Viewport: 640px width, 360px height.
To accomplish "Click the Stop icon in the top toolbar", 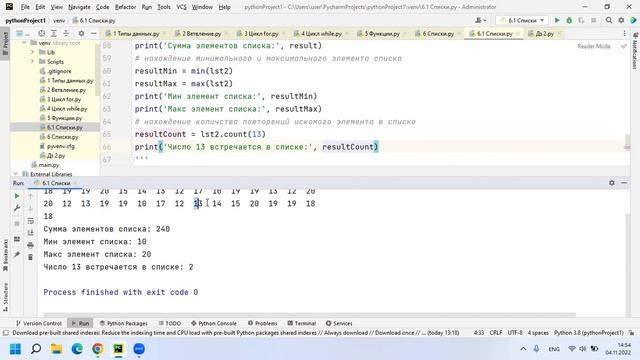I will tap(594, 20).
